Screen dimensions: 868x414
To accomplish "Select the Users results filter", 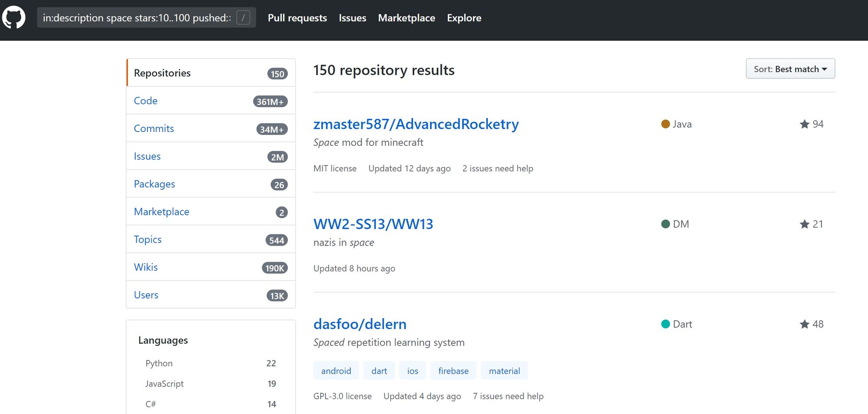I will 211,295.
